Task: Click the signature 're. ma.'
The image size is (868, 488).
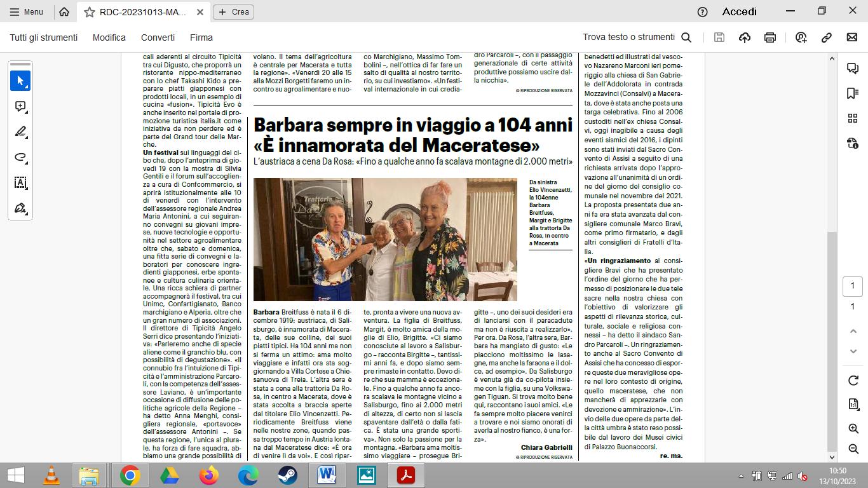Action: [671, 456]
